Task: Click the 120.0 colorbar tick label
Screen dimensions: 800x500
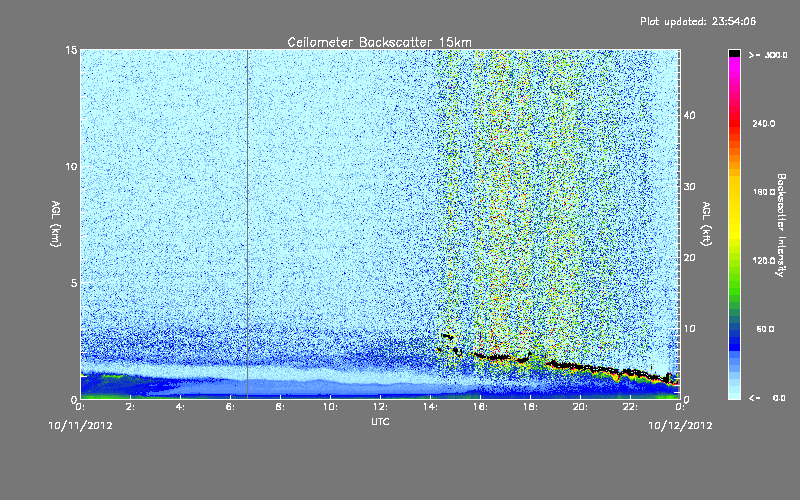Action: click(764, 261)
